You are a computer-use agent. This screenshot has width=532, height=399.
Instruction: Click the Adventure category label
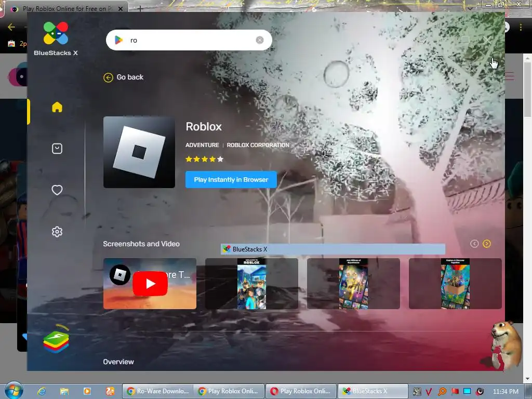[x=202, y=145]
